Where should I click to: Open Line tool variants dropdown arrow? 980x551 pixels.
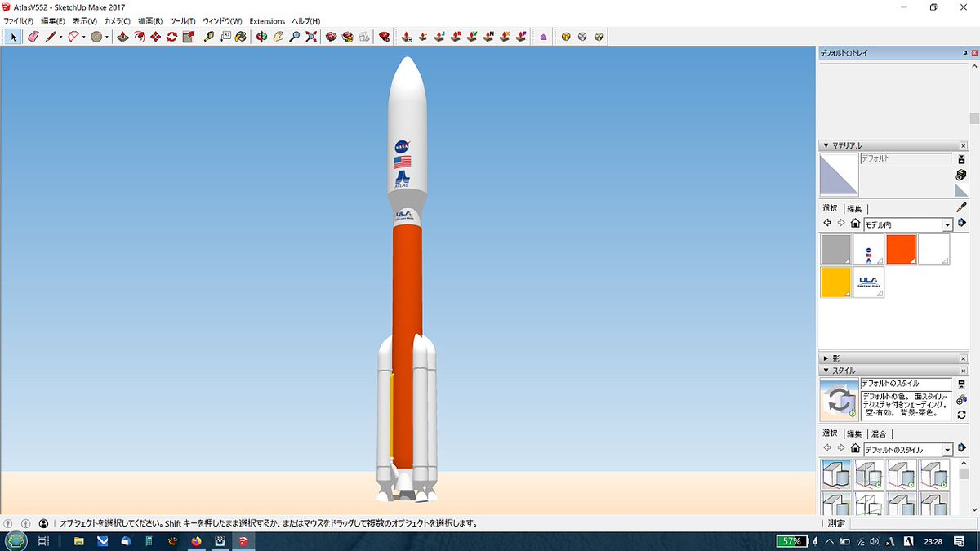pyautogui.click(x=60, y=37)
